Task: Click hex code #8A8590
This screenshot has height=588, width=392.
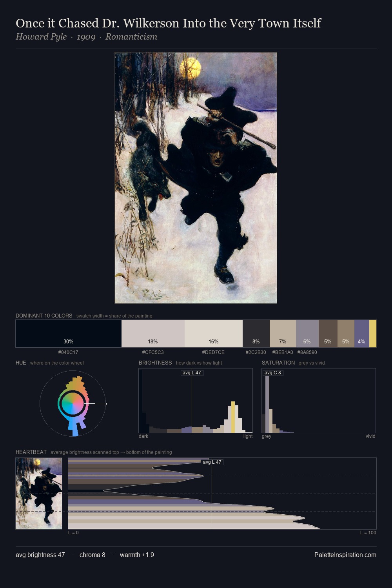Action: click(x=307, y=352)
